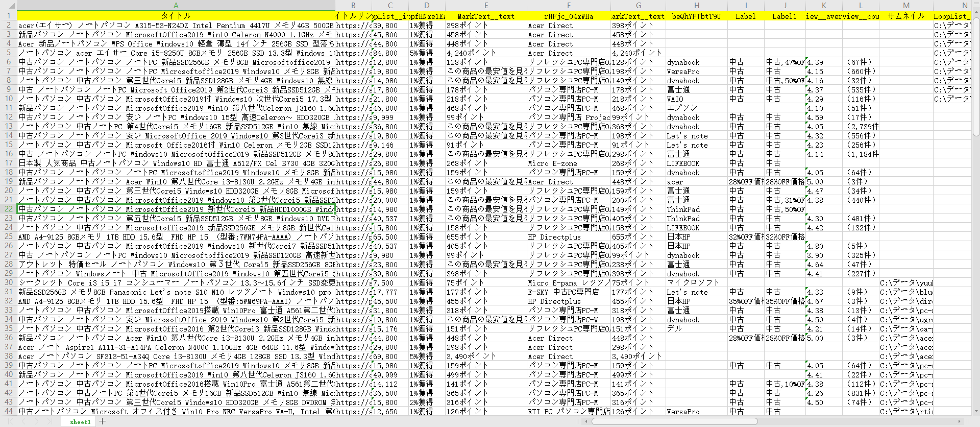Click the first sheet navigation arrow
Viewport: 980px width, 427px height.
point(12,421)
